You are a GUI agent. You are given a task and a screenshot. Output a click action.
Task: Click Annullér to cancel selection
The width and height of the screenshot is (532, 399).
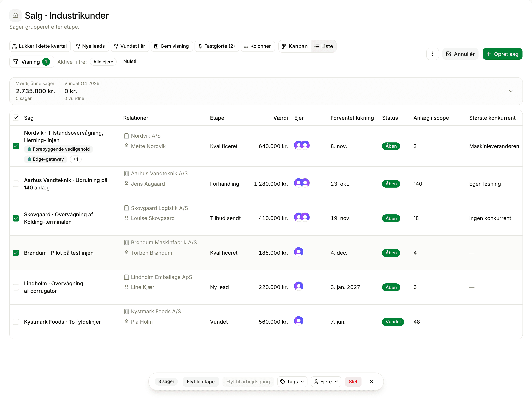[x=460, y=54]
